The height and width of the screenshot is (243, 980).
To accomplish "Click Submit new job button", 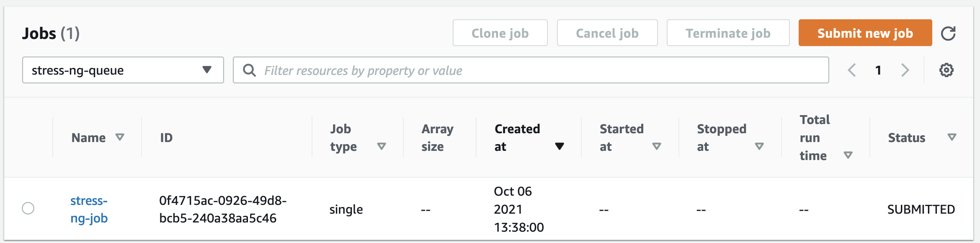I will pos(865,33).
